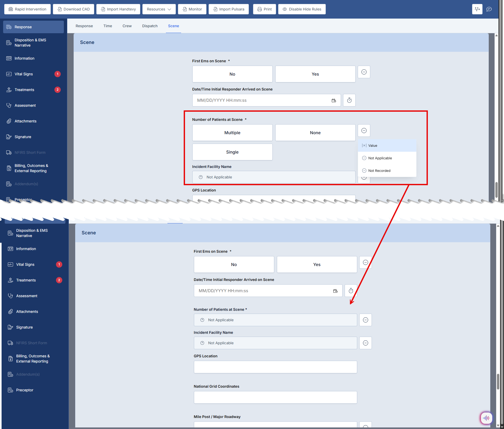The image size is (504, 429).
Task: Click the Download CAD button
Action: [x=74, y=9]
